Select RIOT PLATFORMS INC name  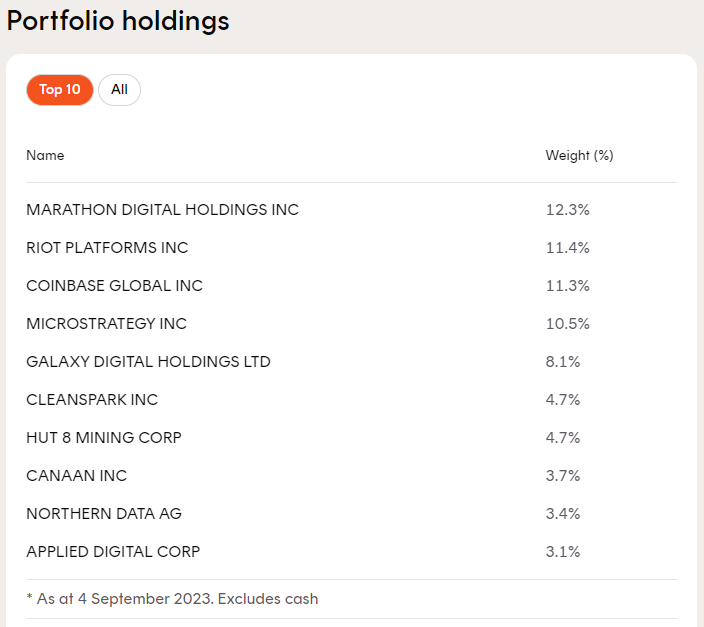pos(107,248)
